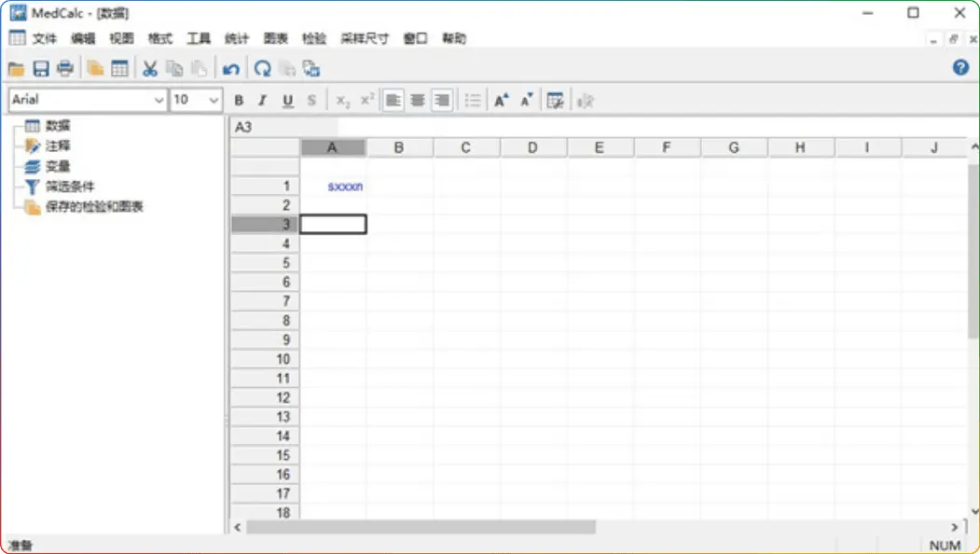
Task: Open the 采样尺寸 menu
Action: (365, 39)
